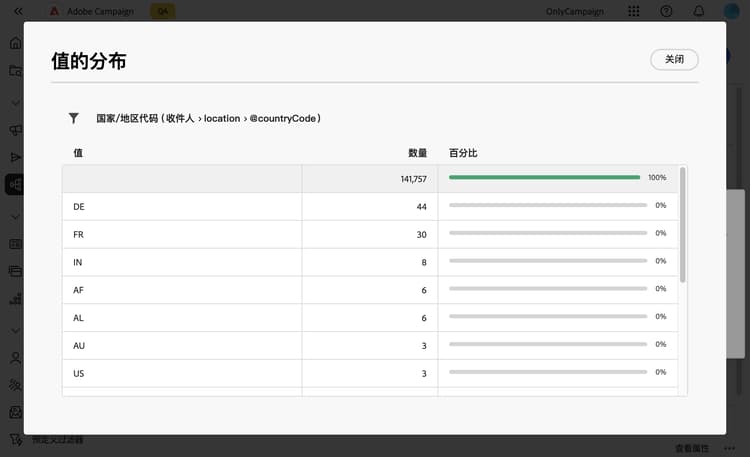
Task: Open the highlighted Audiences sidebar icon
Action: pos(14,184)
